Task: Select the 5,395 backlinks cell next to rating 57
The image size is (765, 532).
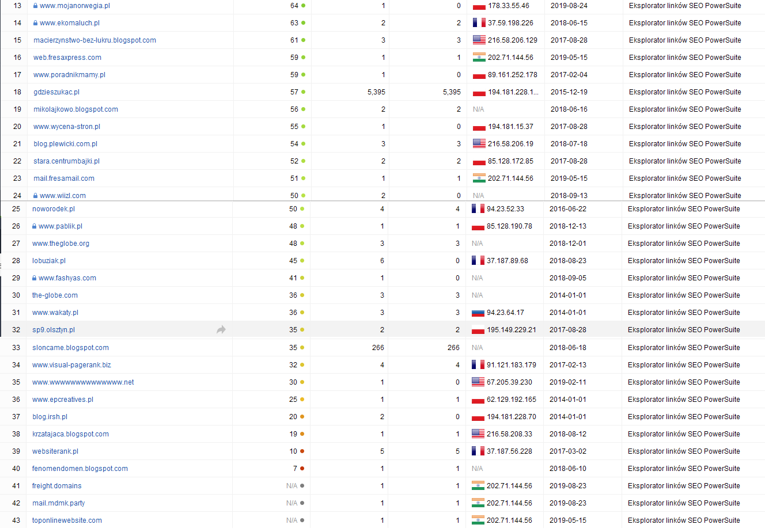Action: [x=376, y=92]
